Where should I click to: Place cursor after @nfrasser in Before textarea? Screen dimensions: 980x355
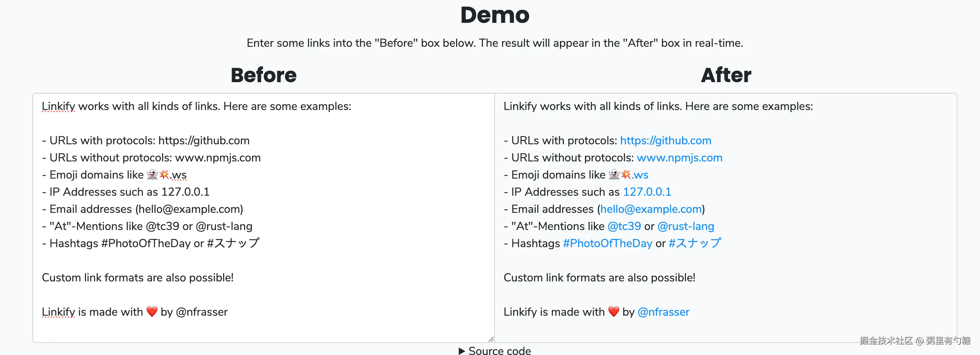(x=228, y=312)
